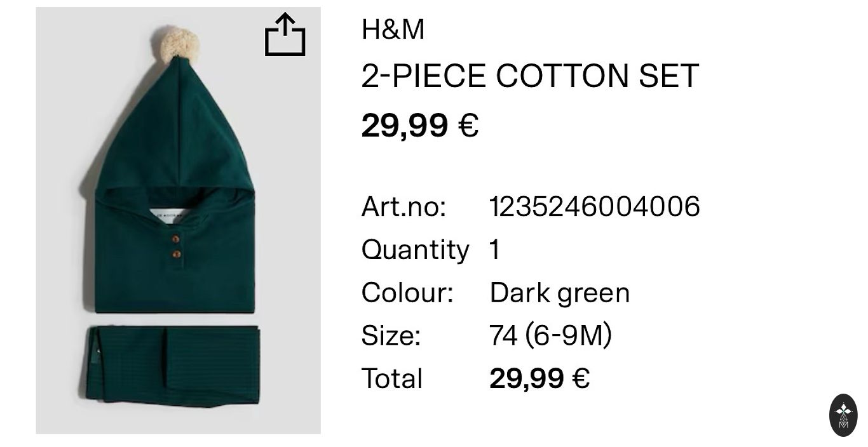Click the beige pom-pom on the hood
Screen dimensions: 868x447
pyautogui.click(x=179, y=44)
